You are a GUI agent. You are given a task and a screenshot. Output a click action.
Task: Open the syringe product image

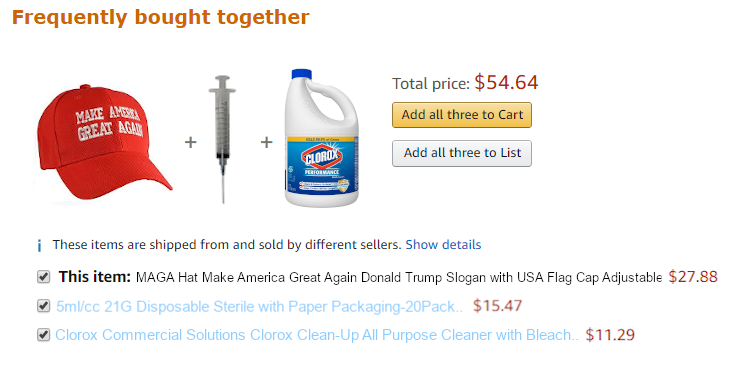222,139
